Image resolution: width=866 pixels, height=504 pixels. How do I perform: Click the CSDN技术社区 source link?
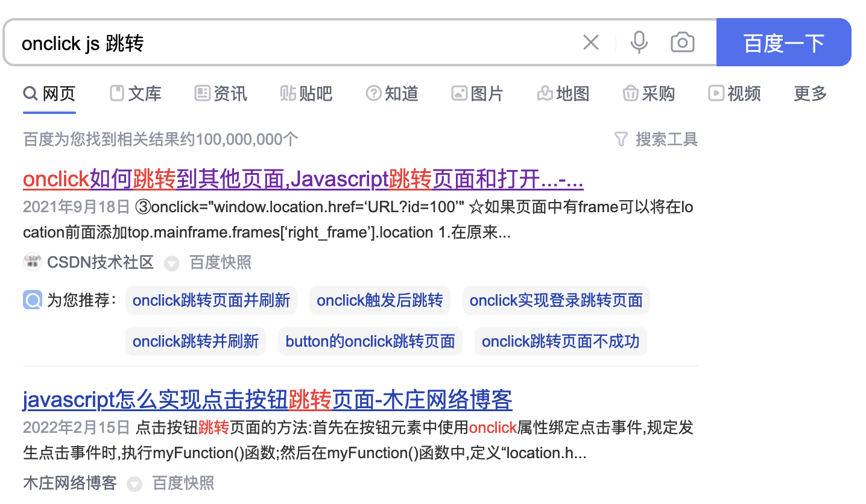(100, 262)
